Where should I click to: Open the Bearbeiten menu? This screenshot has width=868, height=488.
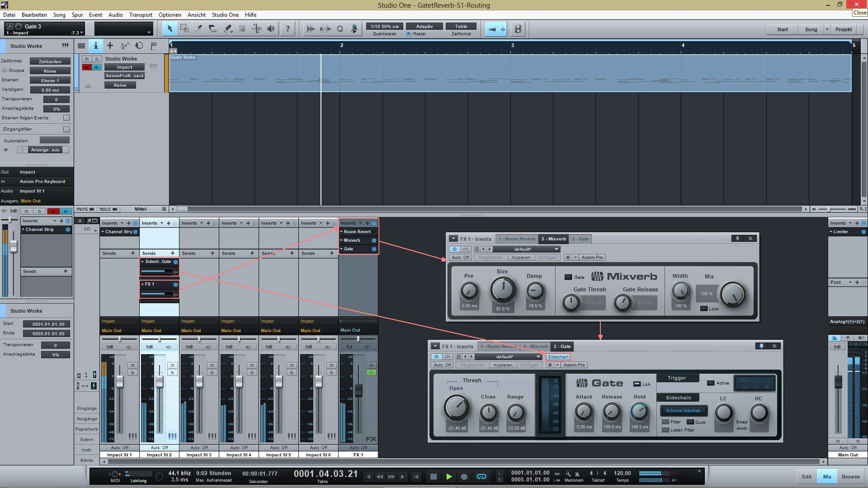point(34,14)
